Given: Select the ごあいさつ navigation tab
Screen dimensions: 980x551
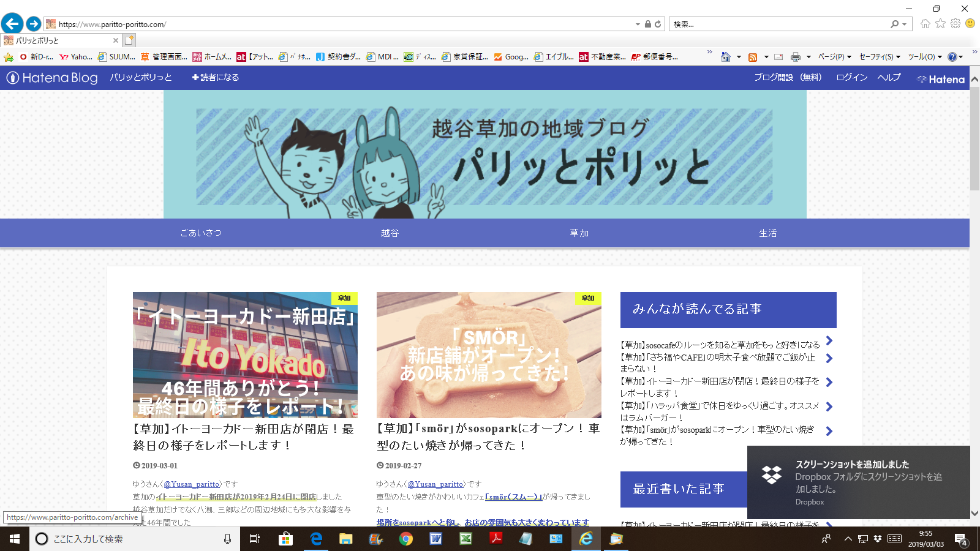Looking at the screenshot, I should (x=201, y=233).
